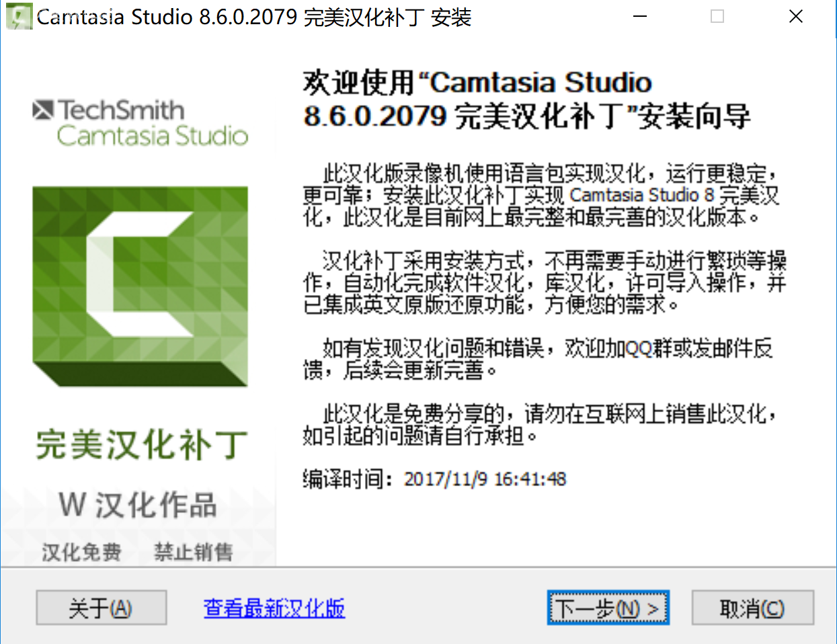Proceed with the 下一步(N) > button
The width and height of the screenshot is (837, 644).
pyautogui.click(x=608, y=608)
